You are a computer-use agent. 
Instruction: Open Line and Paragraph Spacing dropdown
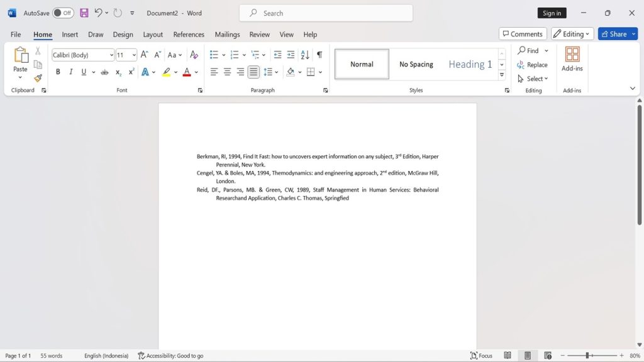tap(271, 72)
